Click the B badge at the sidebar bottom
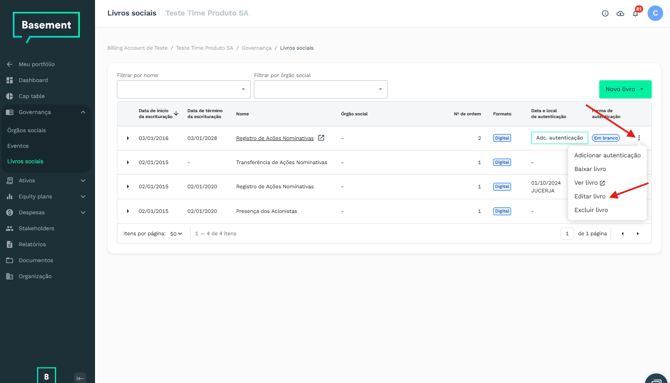Screen dimensions: 670x383 46,376
